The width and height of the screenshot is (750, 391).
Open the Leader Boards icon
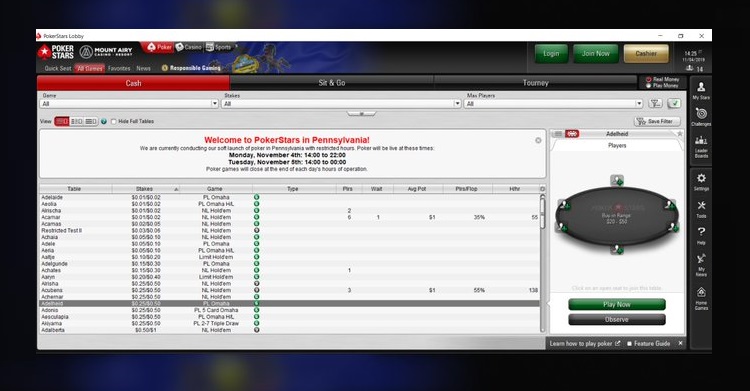(x=701, y=146)
